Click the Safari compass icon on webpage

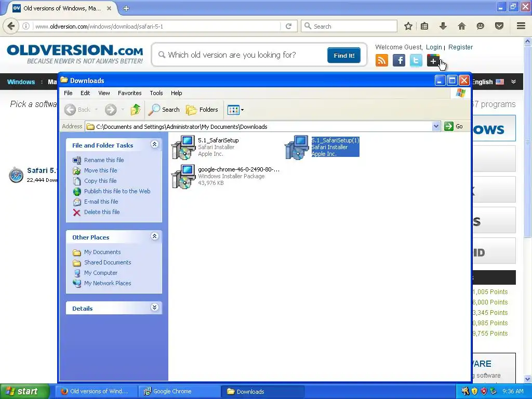tap(16, 175)
